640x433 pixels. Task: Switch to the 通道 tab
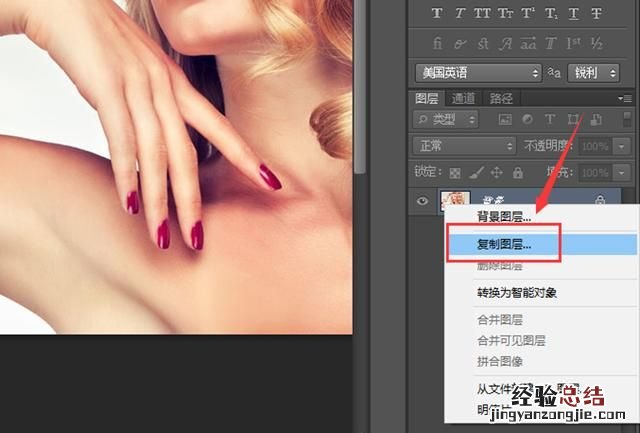click(463, 98)
